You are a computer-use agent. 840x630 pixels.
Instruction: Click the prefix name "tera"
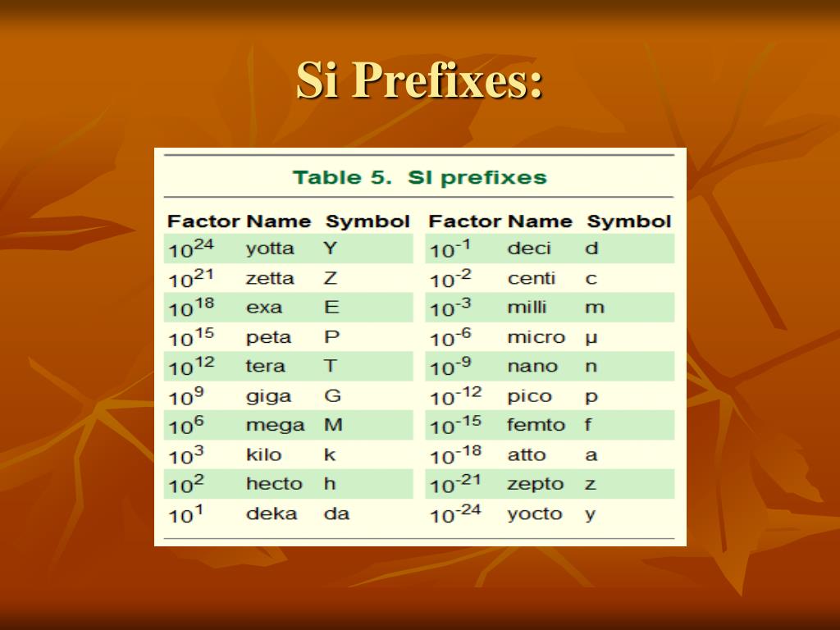point(265,367)
